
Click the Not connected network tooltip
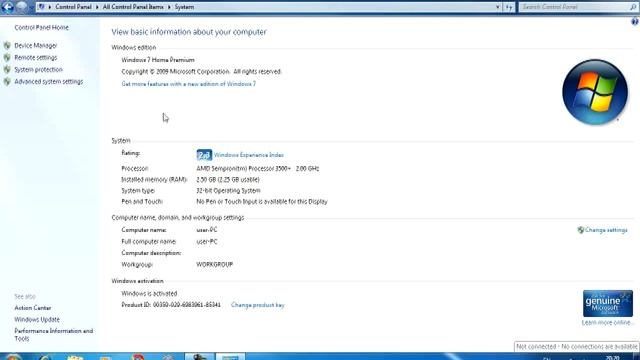[577, 347]
